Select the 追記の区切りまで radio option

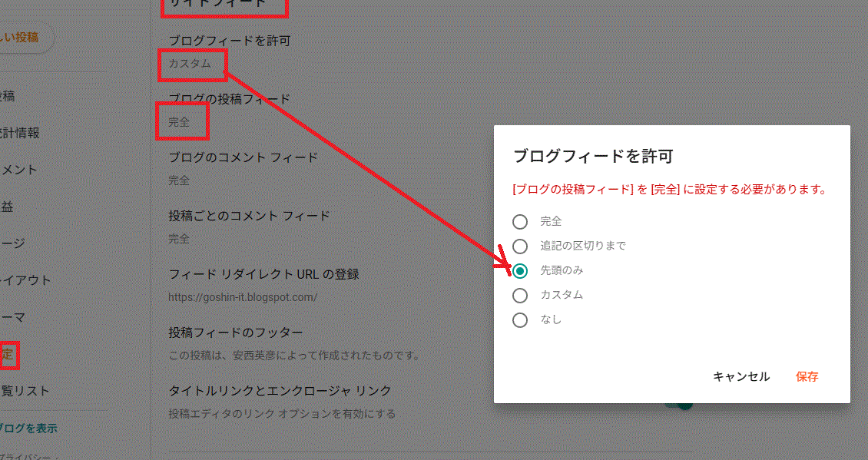pyautogui.click(x=520, y=246)
